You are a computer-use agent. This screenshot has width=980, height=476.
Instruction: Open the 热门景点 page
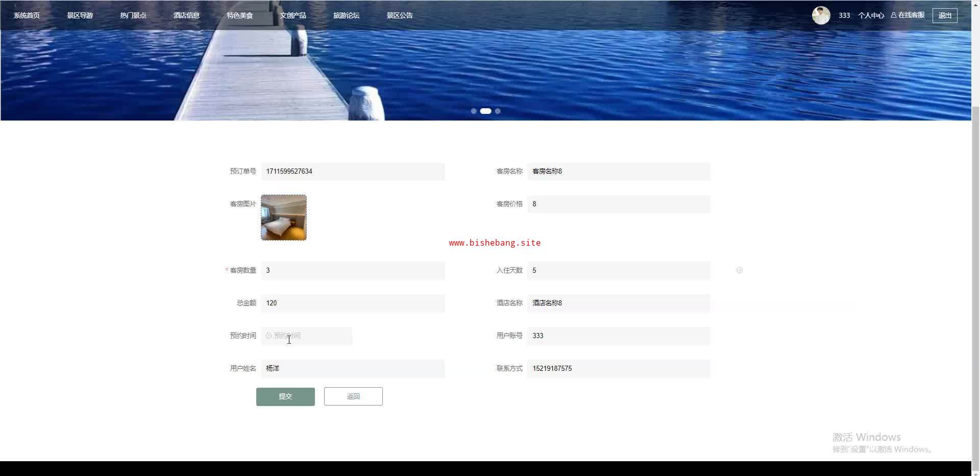coord(133,15)
